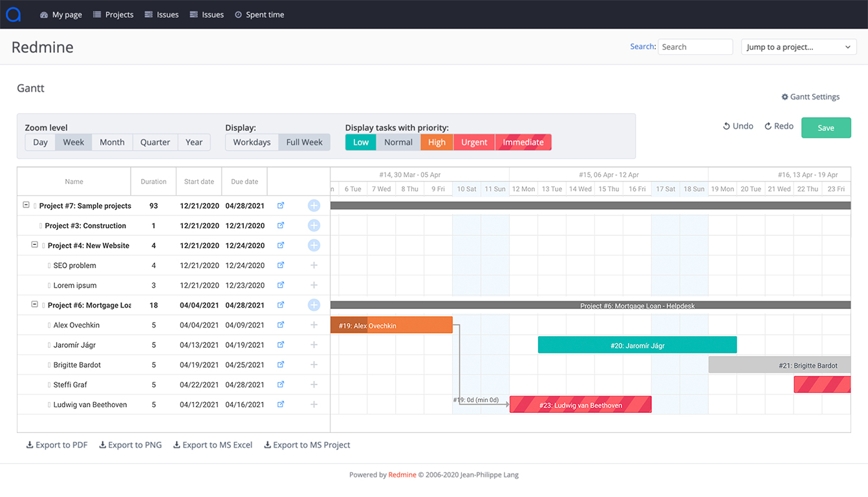Select #23: Ludwig van Beethoven Gantt bar
Screen dimensions: 868x497
pos(580,405)
